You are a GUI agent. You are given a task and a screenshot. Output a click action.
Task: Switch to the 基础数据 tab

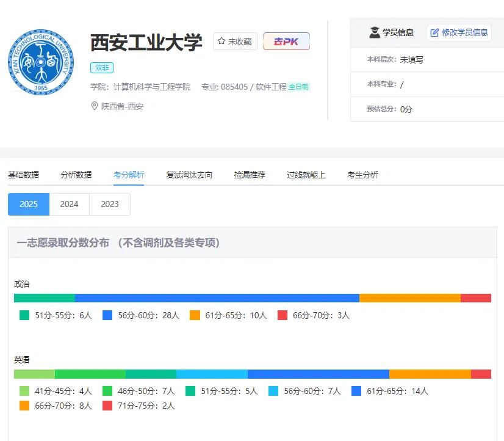click(23, 175)
